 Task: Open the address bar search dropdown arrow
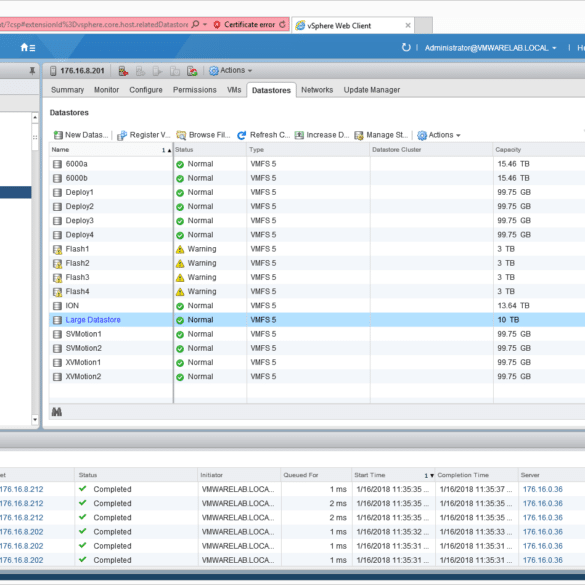point(205,25)
